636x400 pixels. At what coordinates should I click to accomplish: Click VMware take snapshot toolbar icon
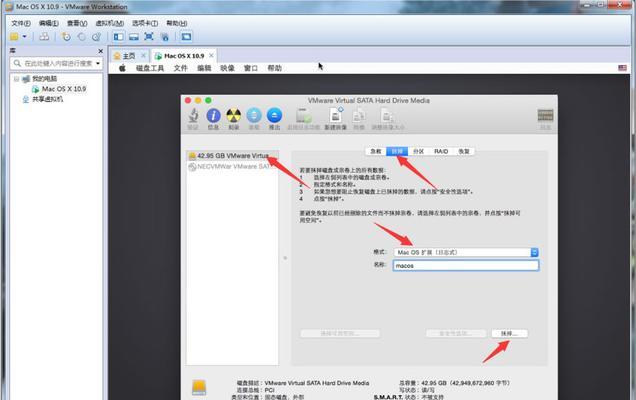click(x=66, y=37)
